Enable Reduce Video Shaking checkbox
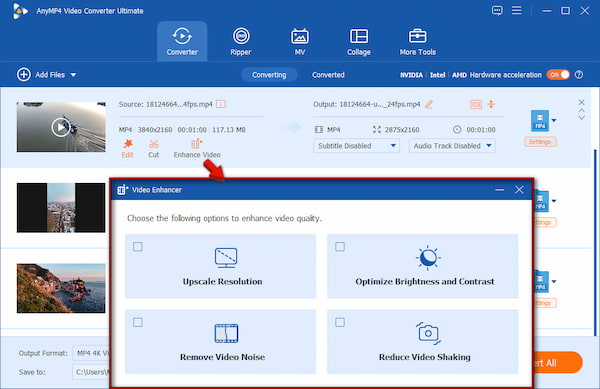This screenshot has width=600, height=389. click(340, 322)
